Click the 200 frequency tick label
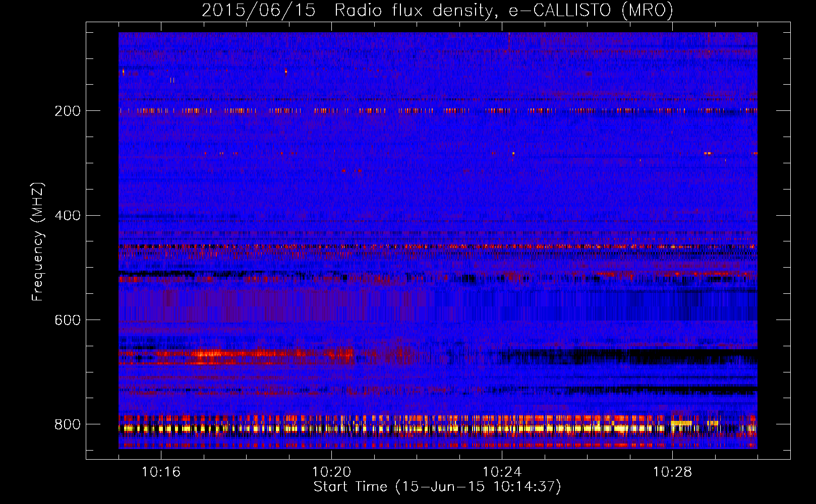 (x=68, y=111)
